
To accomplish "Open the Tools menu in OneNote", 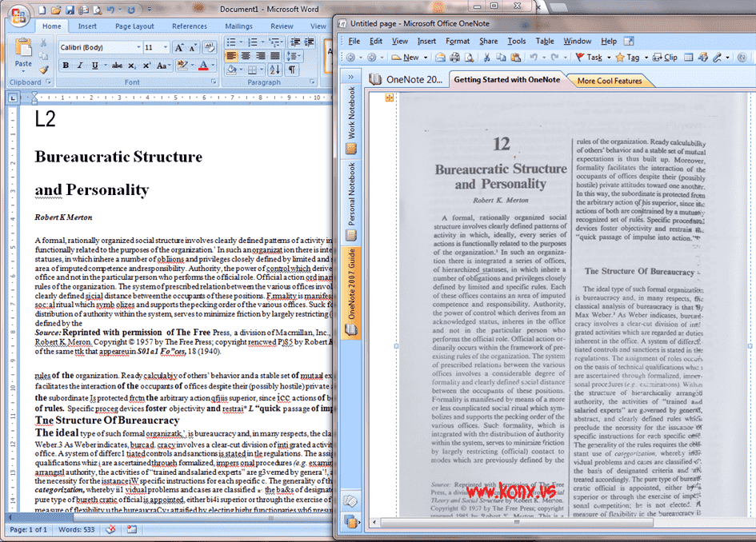I will point(516,42).
